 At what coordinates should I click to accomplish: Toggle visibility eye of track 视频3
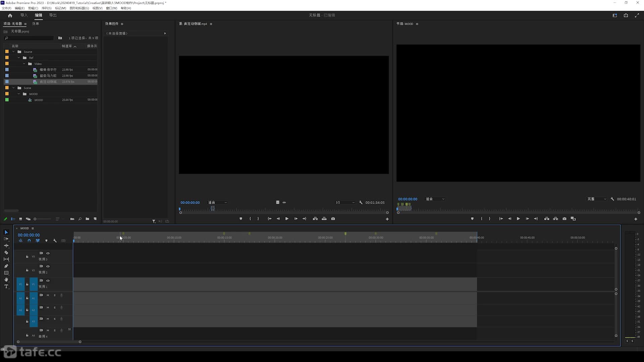point(48,253)
